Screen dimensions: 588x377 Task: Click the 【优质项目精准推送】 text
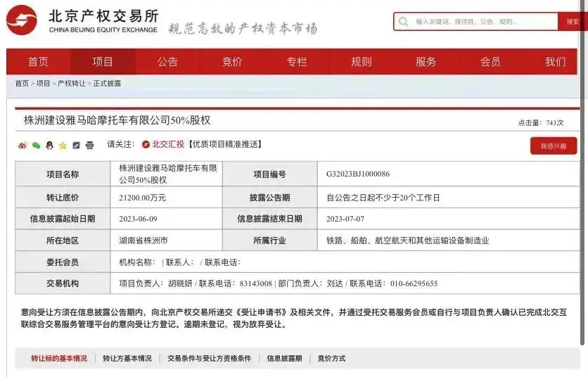pyautogui.click(x=224, y=144)
